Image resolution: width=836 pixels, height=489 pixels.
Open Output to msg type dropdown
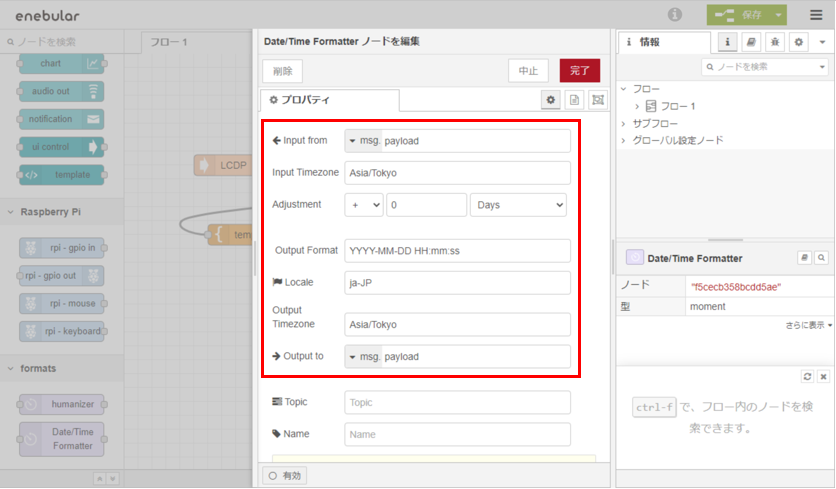tap(363, 356)
